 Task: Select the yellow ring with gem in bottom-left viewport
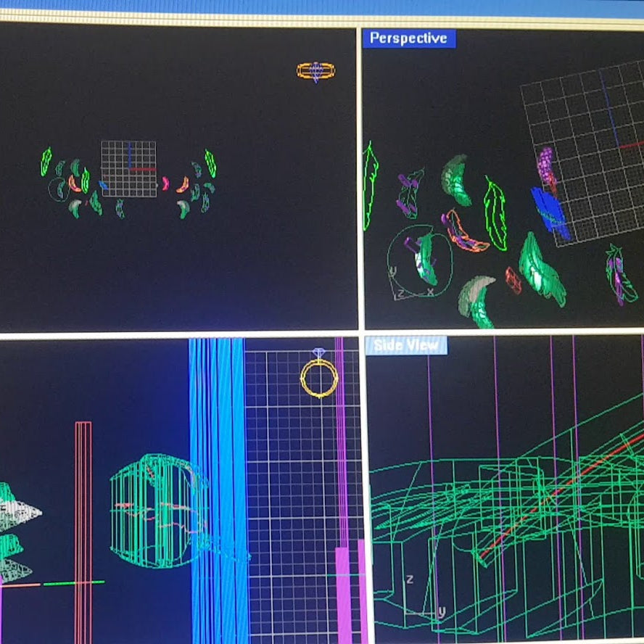click(x=319, y=377)
